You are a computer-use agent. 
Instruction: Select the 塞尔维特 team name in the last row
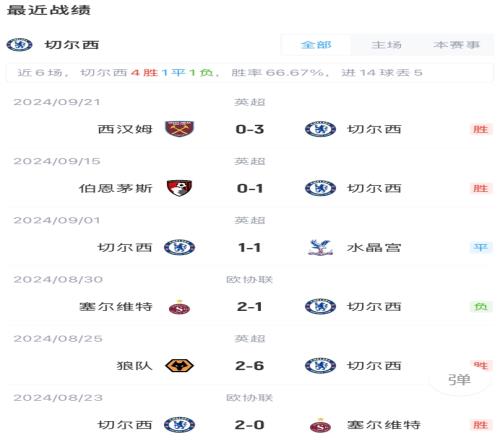pyautogui.click(x=383, y=425)
